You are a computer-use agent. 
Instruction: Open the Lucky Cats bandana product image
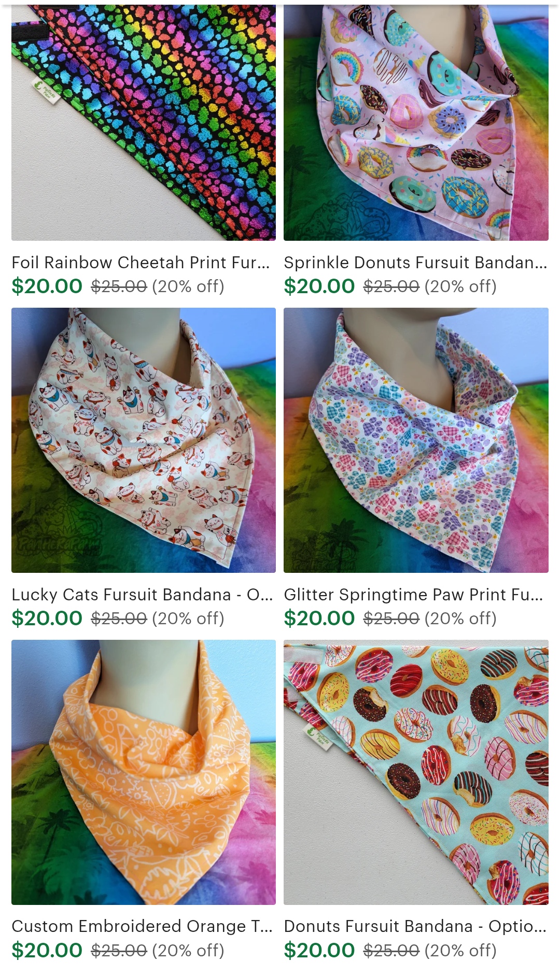144,440
